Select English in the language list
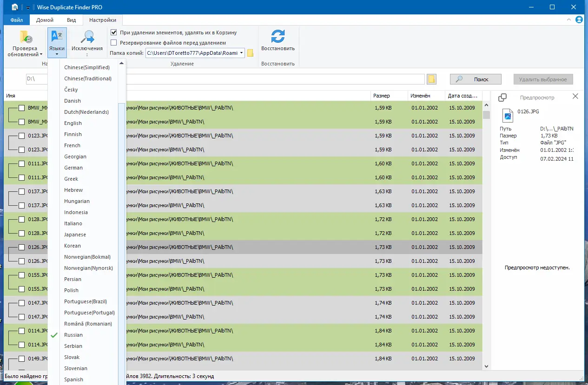588x385 pixels. coord(73,123)
